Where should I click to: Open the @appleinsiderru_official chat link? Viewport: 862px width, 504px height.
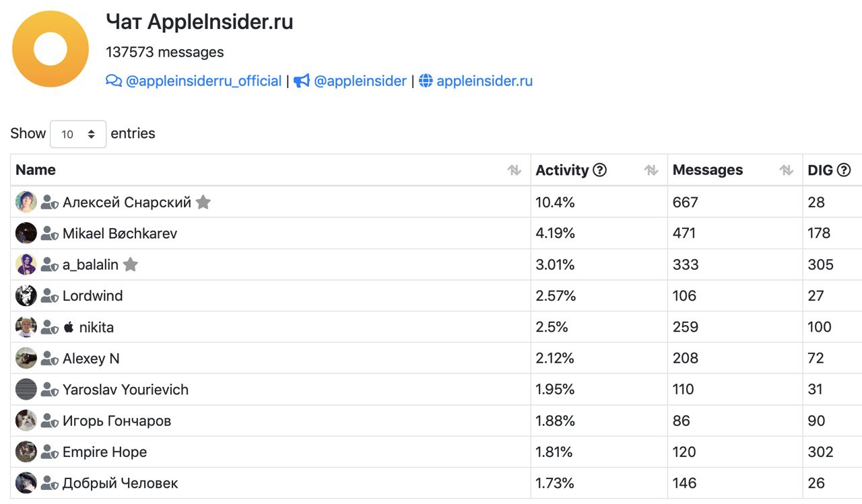pyautogui.click(x=204, y=81)
